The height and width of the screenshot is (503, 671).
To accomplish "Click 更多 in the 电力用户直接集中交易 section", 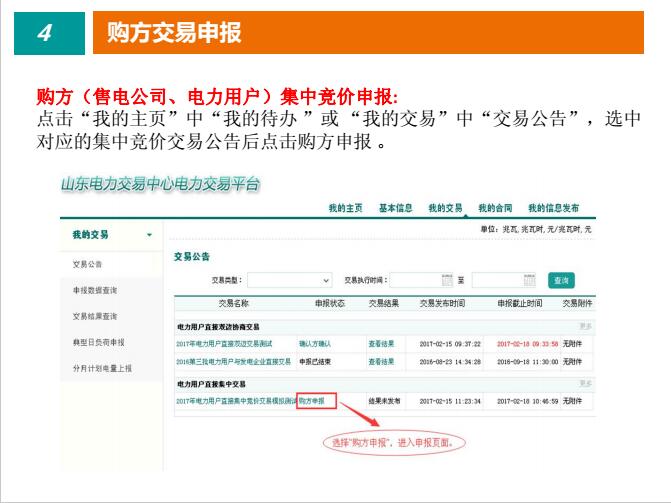I will (585, 384).
